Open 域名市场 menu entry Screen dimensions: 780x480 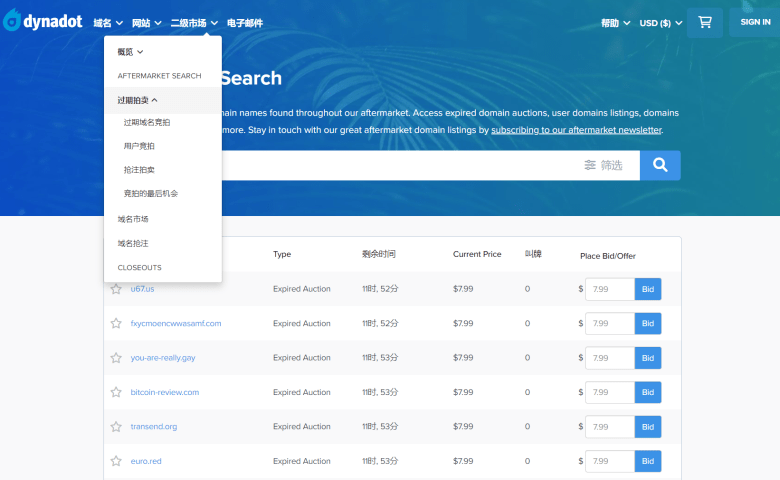133,219
